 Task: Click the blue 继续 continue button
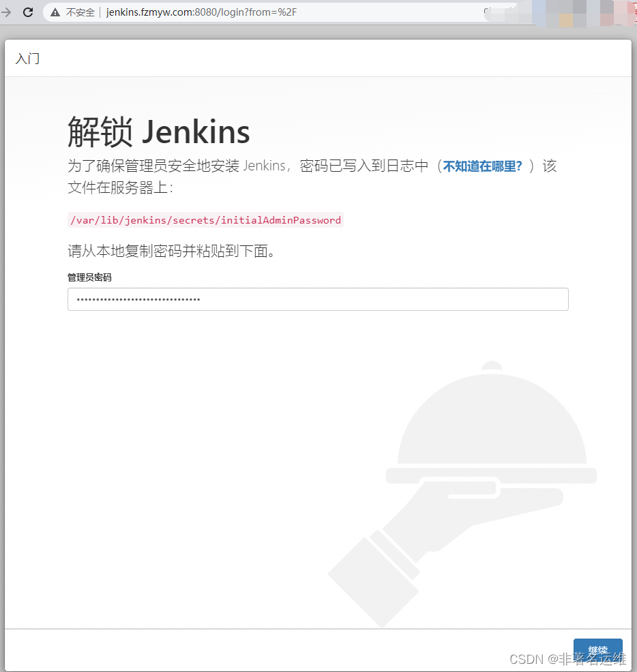click(x=597, y=651)
